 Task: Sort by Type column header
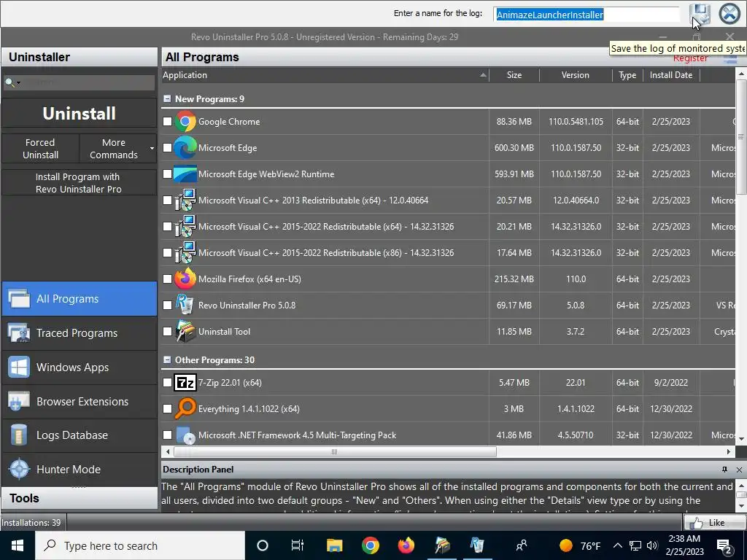coord(627,75)
